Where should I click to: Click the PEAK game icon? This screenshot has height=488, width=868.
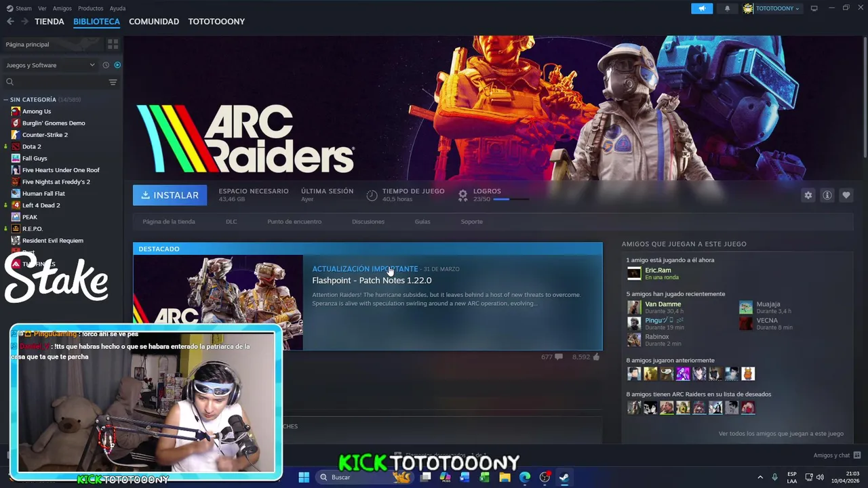[16, 217]
